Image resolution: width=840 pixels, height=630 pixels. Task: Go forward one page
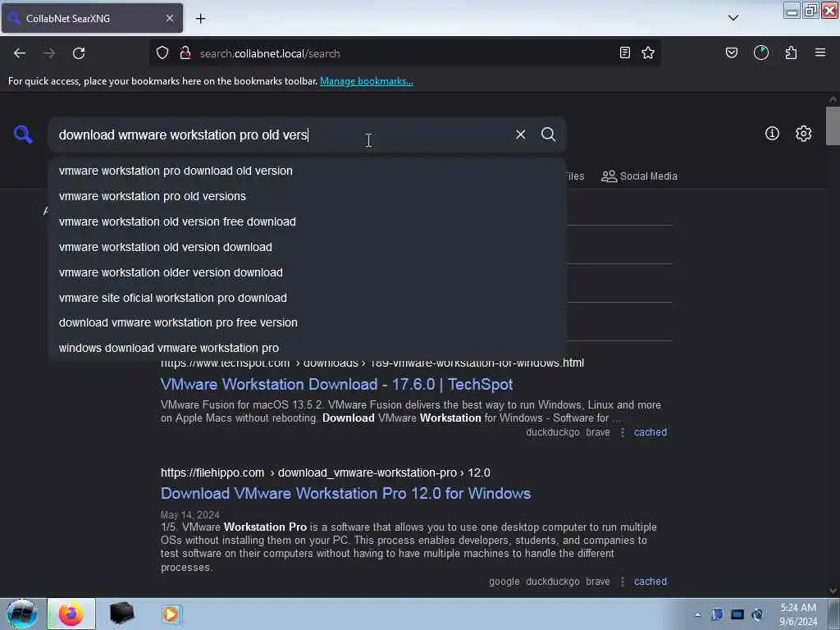49,53
